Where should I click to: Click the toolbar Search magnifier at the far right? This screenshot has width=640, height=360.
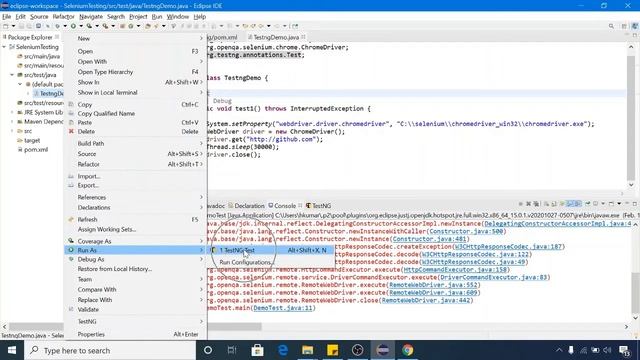[611, 26]
